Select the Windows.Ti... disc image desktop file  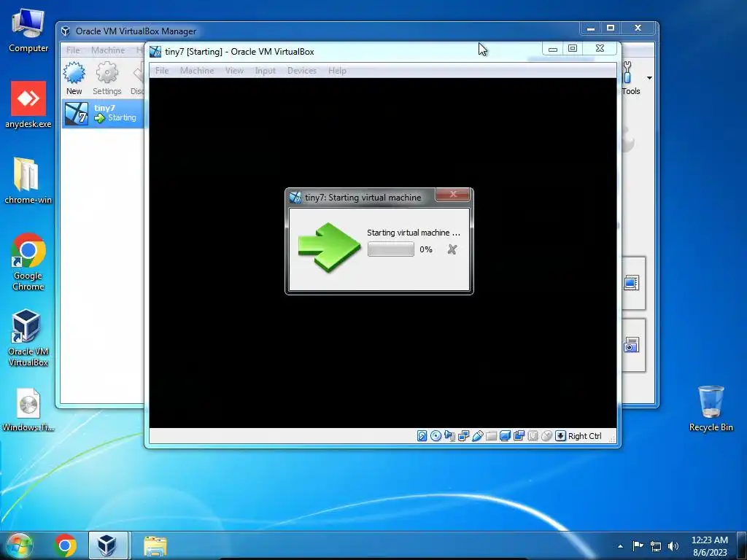pos(28,411)
